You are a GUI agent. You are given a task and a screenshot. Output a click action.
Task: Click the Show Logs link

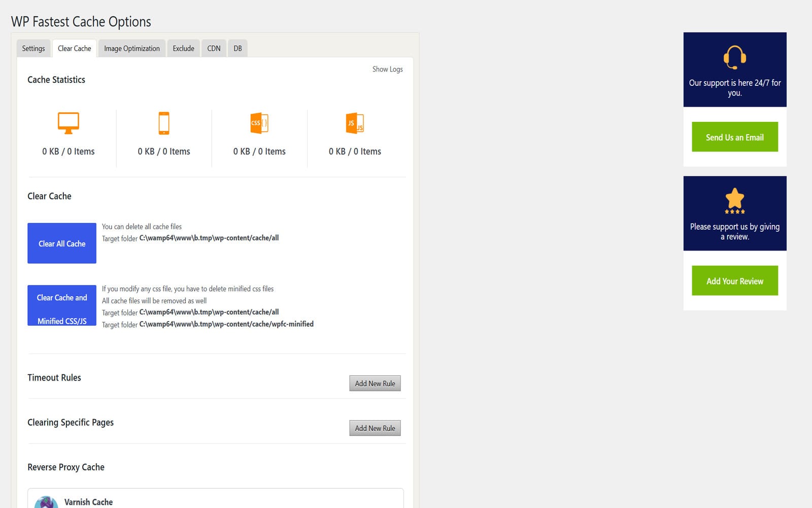point(388,69)
